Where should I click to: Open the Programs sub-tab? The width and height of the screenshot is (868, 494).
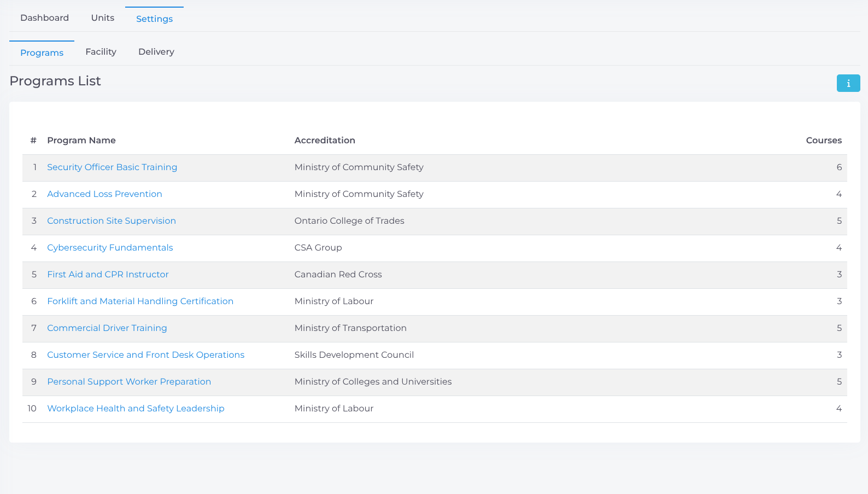pos(42,53)
